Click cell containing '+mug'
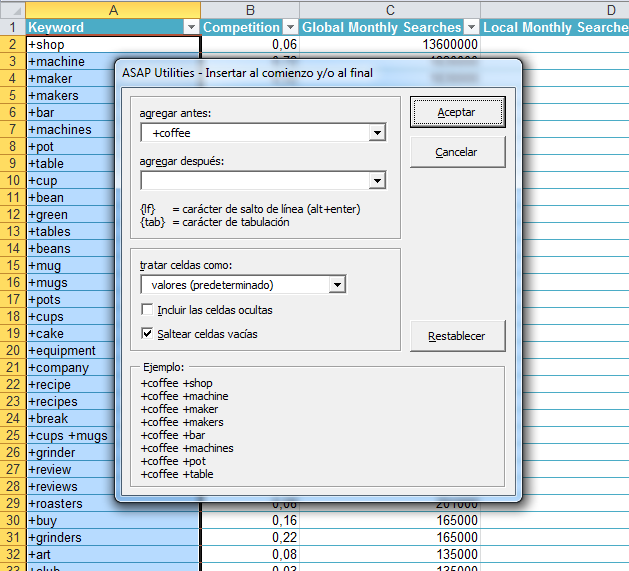 pos(71,265)
